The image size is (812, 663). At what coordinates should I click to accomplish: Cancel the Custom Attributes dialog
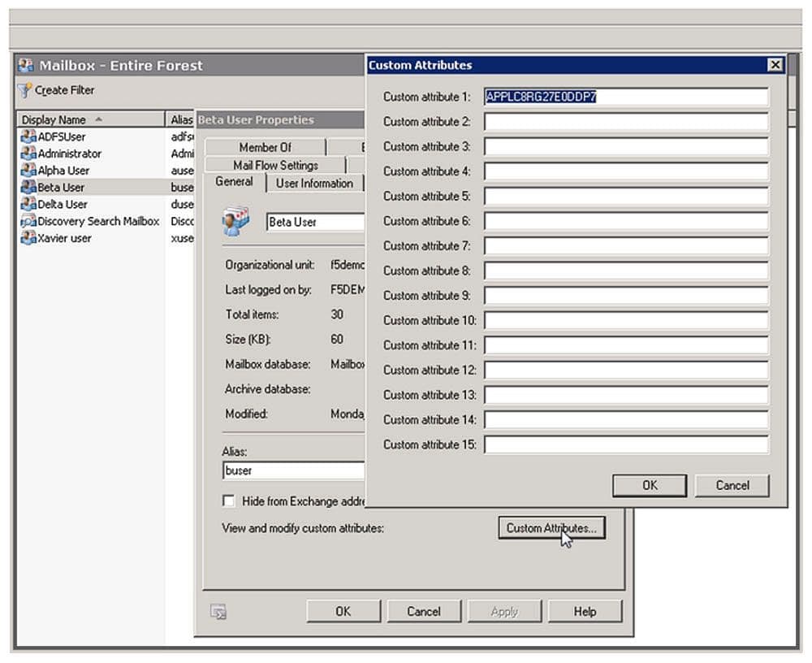coord(732,485)
